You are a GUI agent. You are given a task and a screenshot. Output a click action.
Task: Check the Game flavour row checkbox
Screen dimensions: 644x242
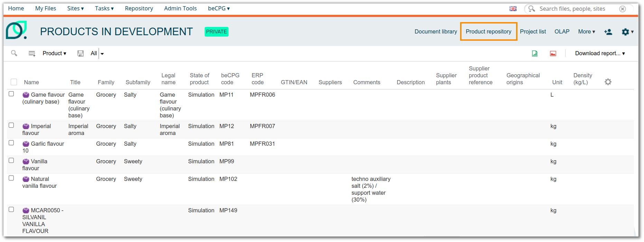point(11,94)
